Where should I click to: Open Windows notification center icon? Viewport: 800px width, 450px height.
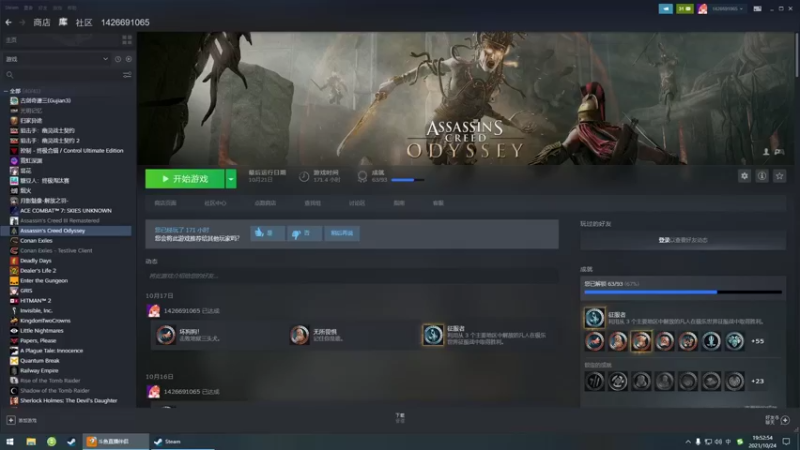pyautogui.click(x=786, y=441)
